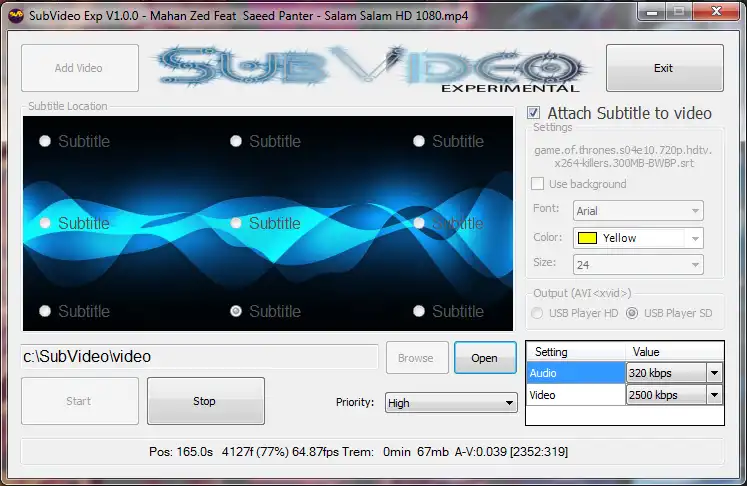Screen dimensions: 747x486
Task: Click the game.of.thrones subtitle file name
Action: (x=624, y=156)
